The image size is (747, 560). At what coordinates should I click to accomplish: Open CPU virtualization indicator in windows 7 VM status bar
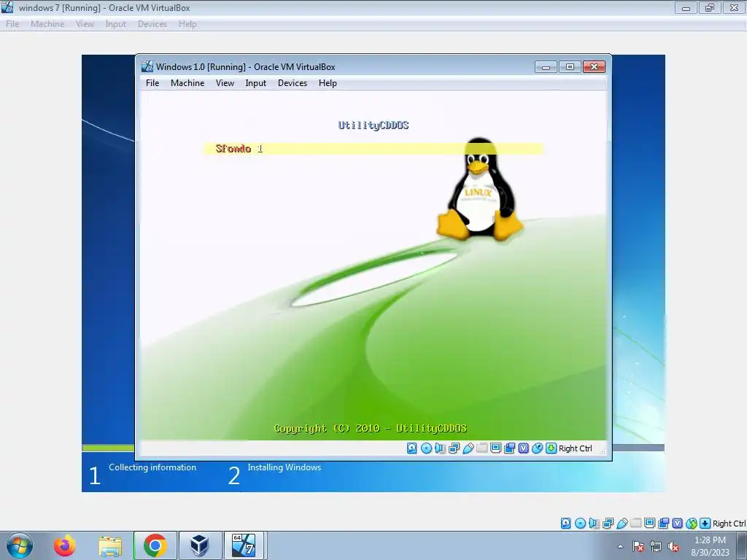tap(677, 524)
